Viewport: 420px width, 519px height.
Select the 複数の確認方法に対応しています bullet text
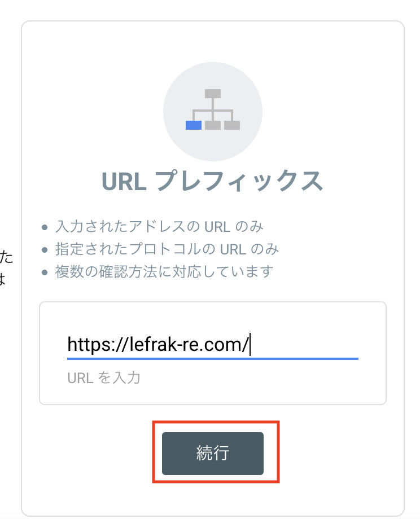tap(164, 272)
